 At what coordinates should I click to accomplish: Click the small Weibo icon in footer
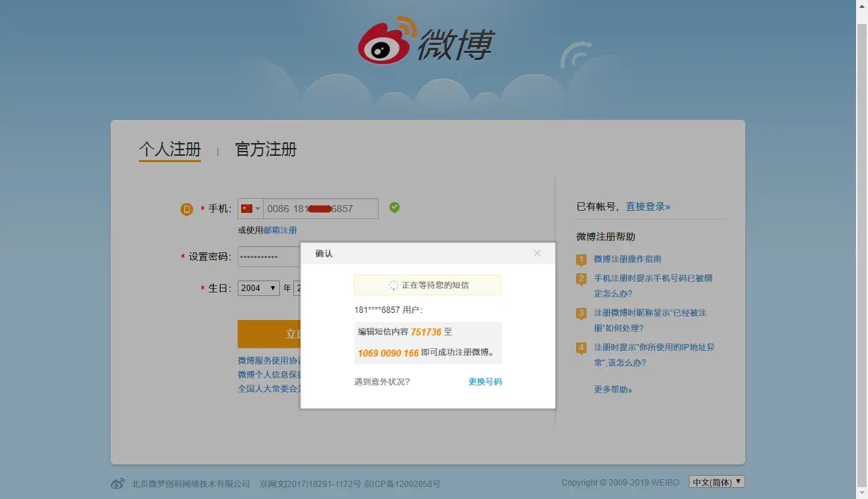pyautogui.click(x=118, y=483)
